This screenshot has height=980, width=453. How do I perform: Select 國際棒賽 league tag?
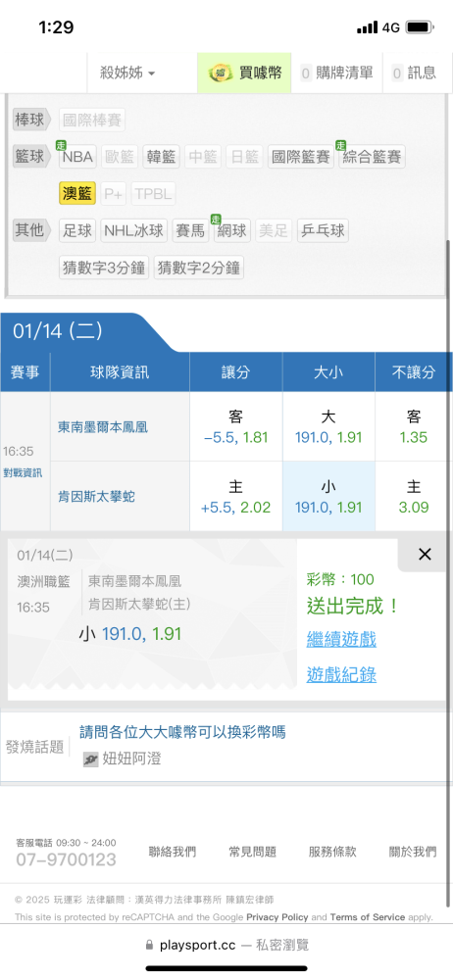[x=92, y=120]
